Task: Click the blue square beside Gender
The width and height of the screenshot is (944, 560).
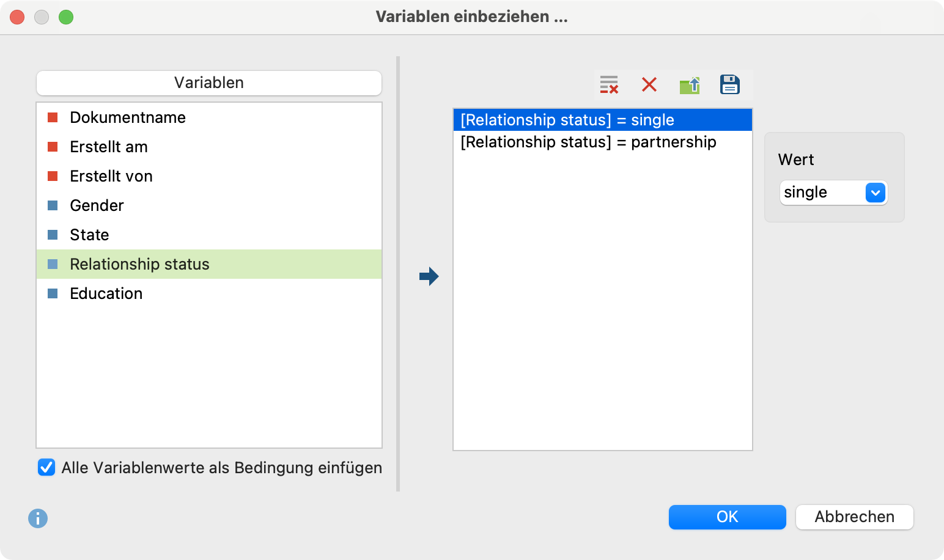Action: (53, 205)
